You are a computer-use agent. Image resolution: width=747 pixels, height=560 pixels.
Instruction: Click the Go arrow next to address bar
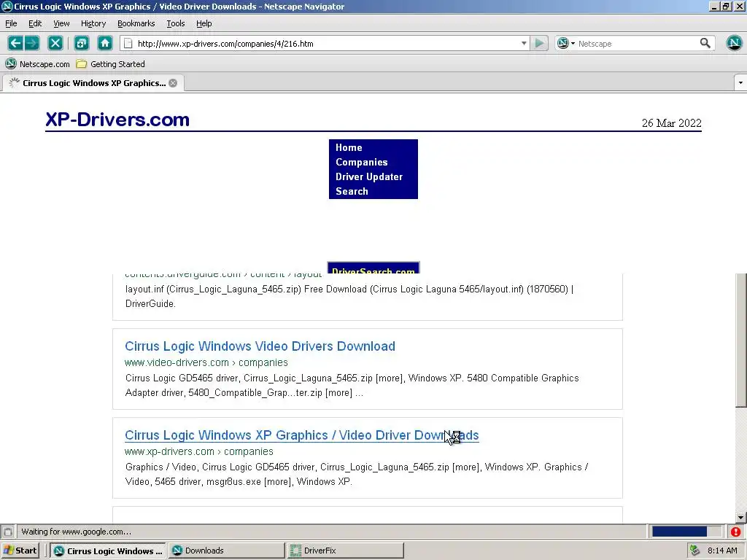point(539,43)
